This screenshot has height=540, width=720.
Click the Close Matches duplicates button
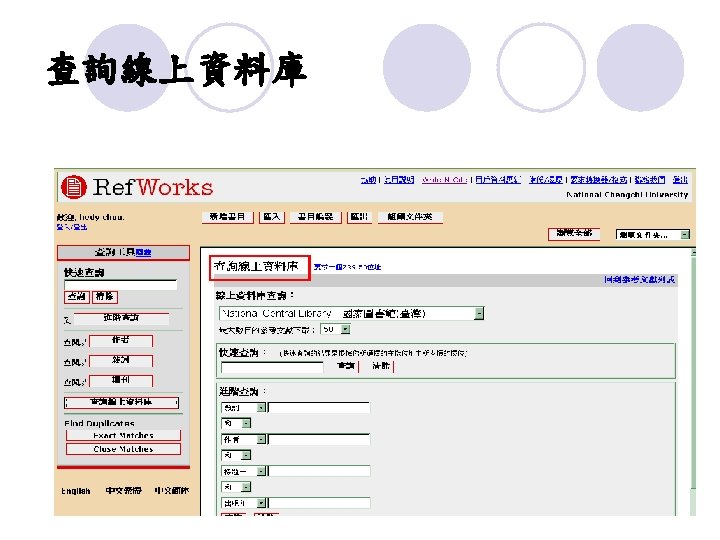[123, 449]
